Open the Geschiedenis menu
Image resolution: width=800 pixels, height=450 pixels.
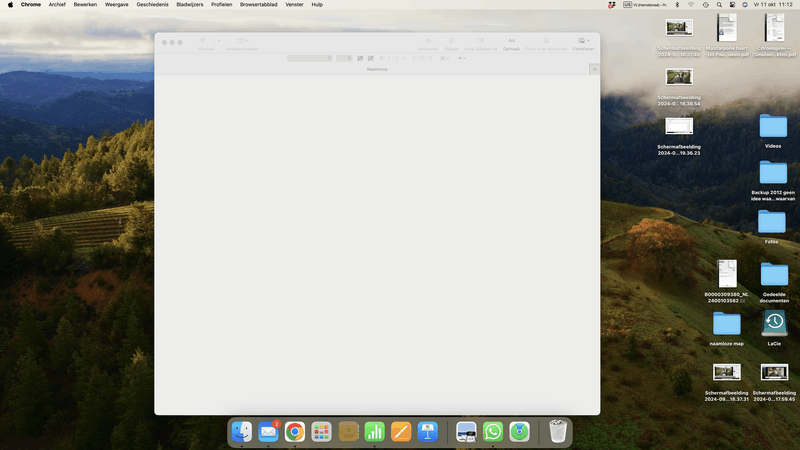click(152, 5)
